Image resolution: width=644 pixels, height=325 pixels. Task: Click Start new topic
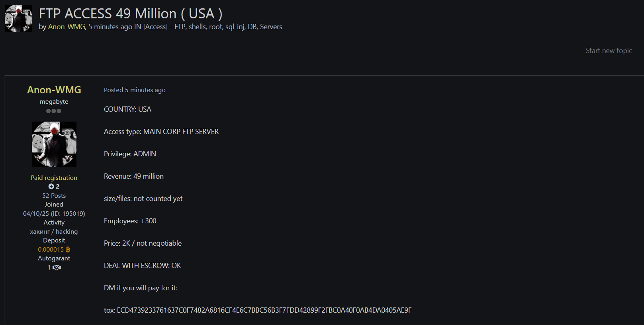click(x=609, y=51)
